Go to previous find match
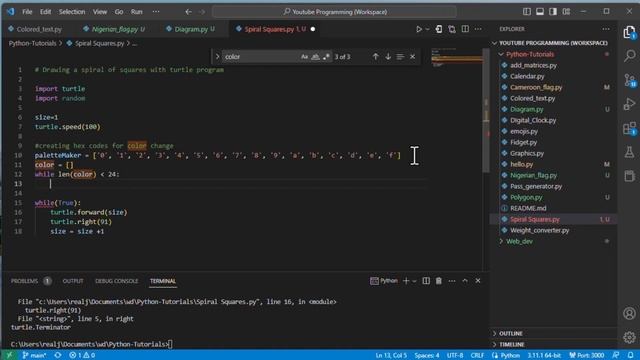The width and height of the screenshot is (640, 360). coord(375,57)
